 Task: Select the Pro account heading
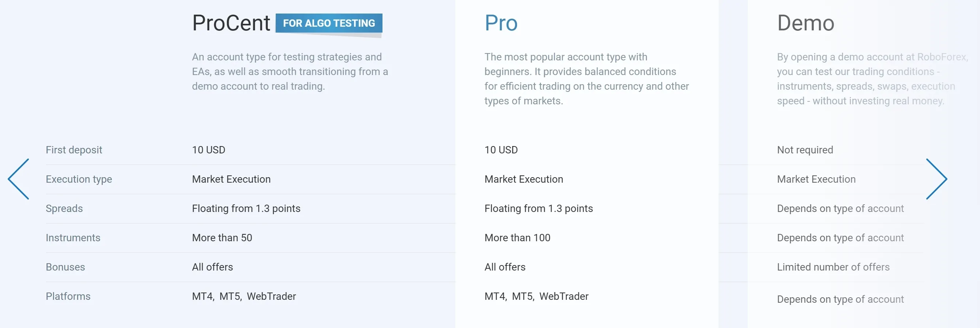pos(501,23)
